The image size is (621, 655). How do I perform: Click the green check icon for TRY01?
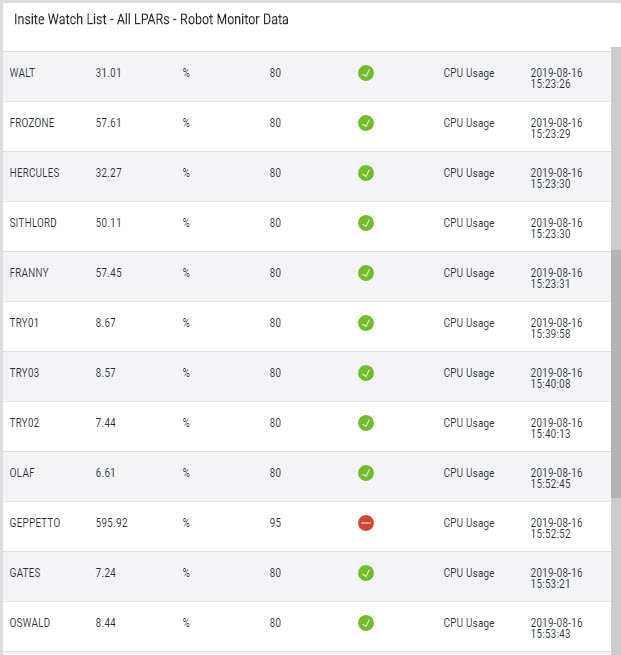(x=366, y=323)
